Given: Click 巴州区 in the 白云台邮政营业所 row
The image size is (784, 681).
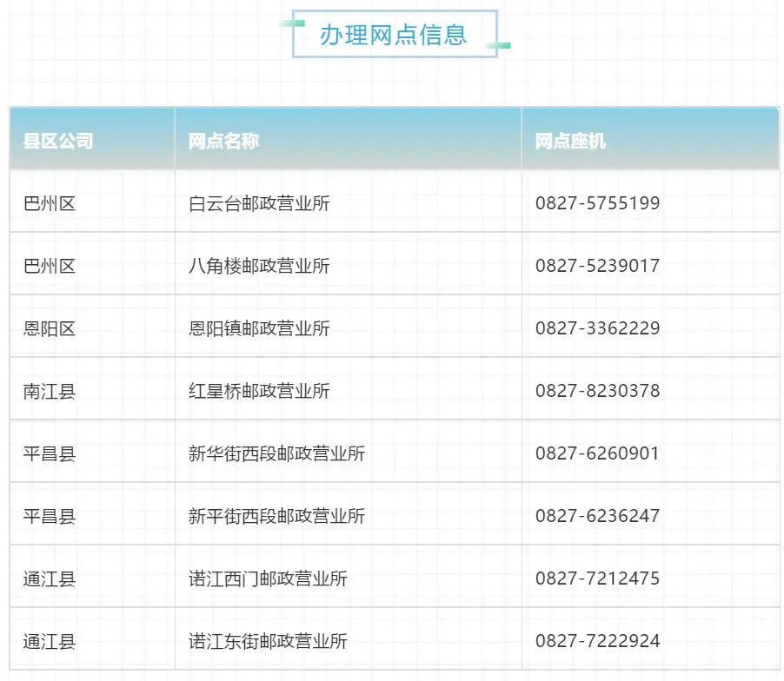Looking at the screenshot, I should pos(50,203).
